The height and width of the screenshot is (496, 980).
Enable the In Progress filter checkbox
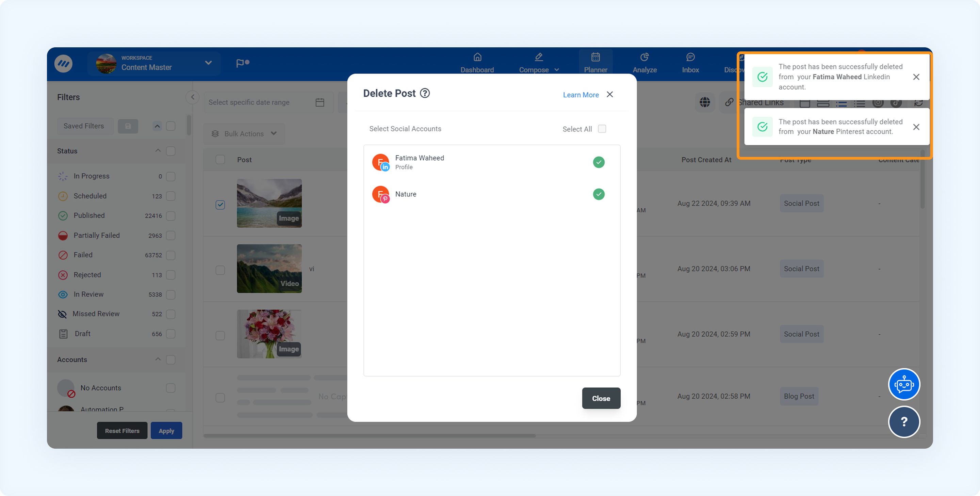coord(171,176)
